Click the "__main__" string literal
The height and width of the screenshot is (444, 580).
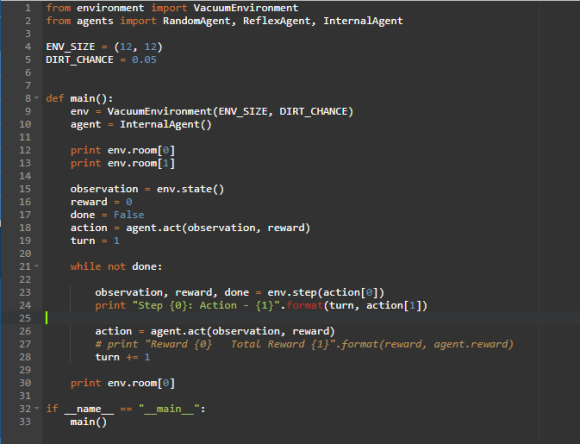(169, 409)
